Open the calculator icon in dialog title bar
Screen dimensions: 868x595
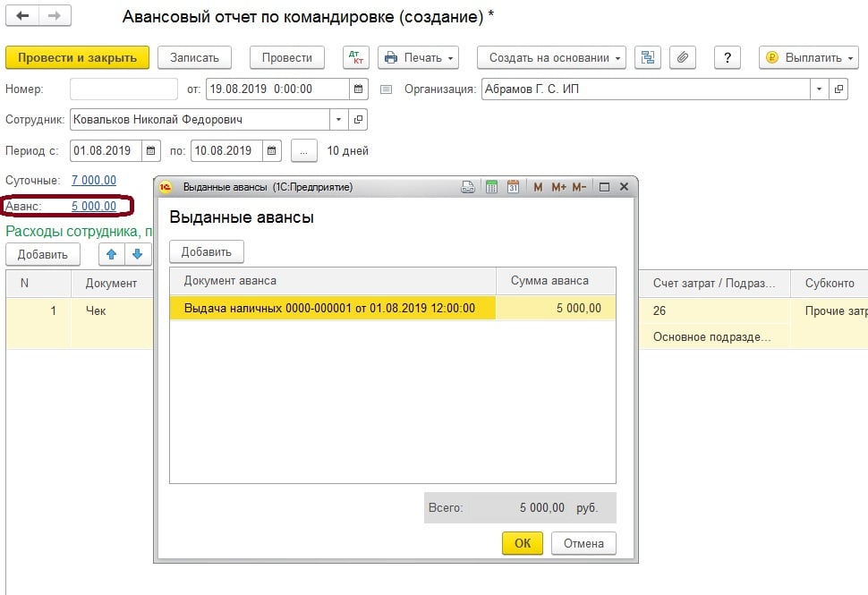coord(491,187)
